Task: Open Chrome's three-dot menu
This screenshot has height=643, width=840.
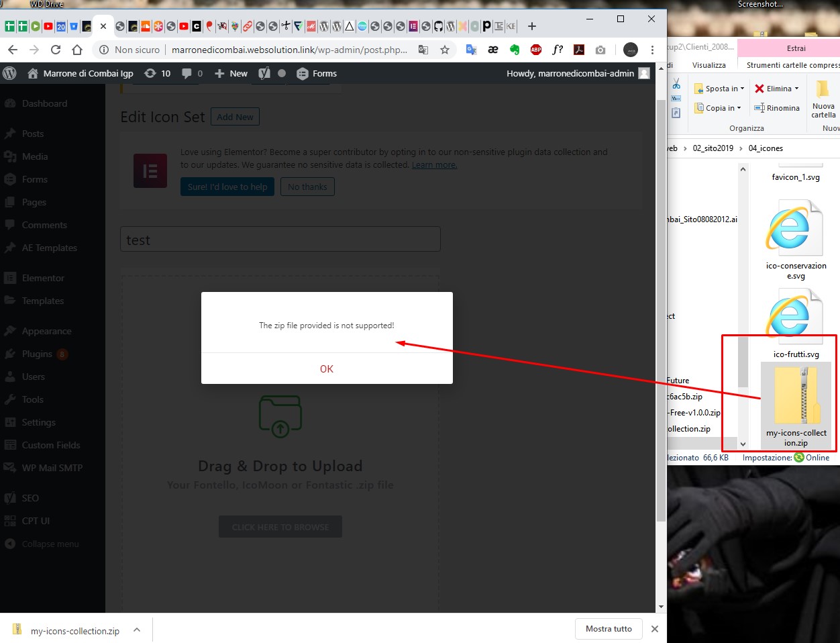Action: (652, 50)
